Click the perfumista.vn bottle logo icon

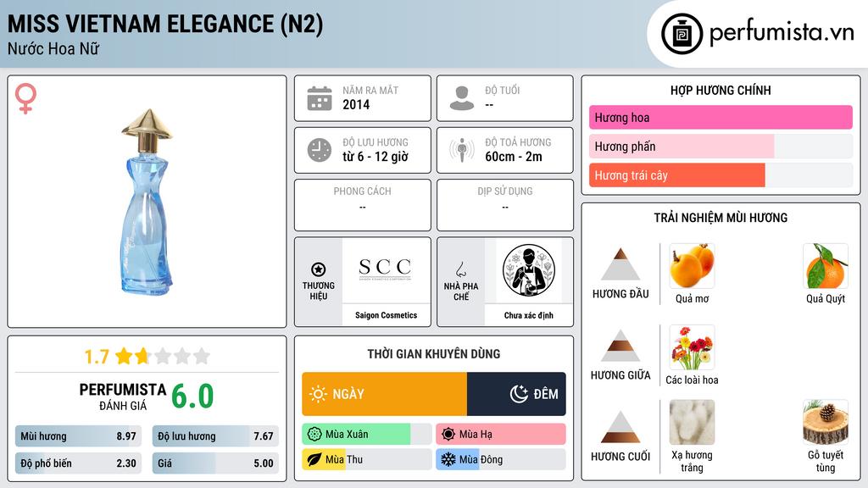(682, 34)
